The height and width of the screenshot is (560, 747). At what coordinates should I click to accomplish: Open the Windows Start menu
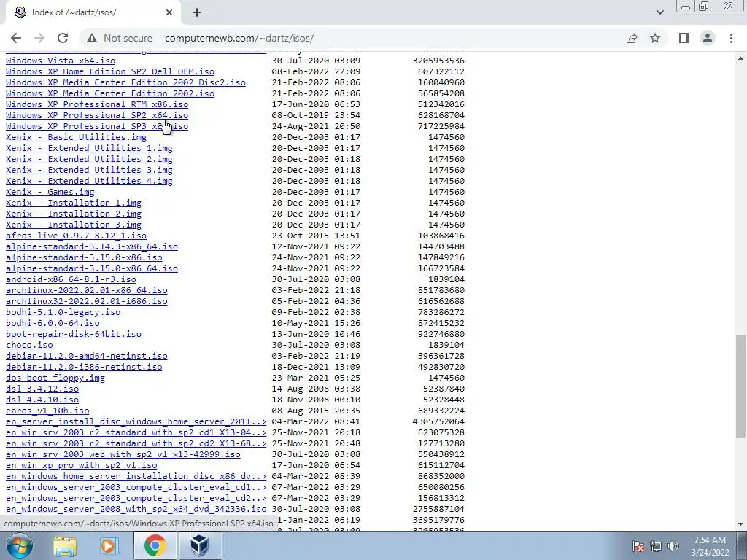(x=19, y=546)
